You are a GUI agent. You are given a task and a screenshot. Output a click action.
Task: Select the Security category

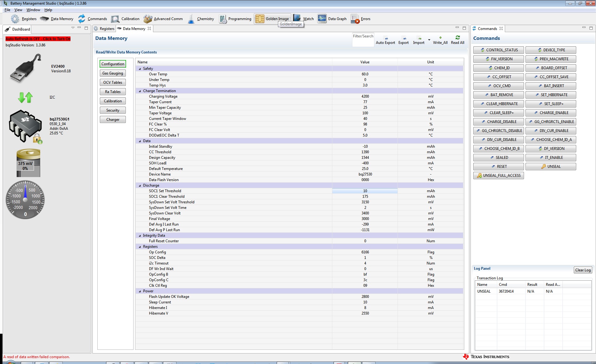pos(113,110)
